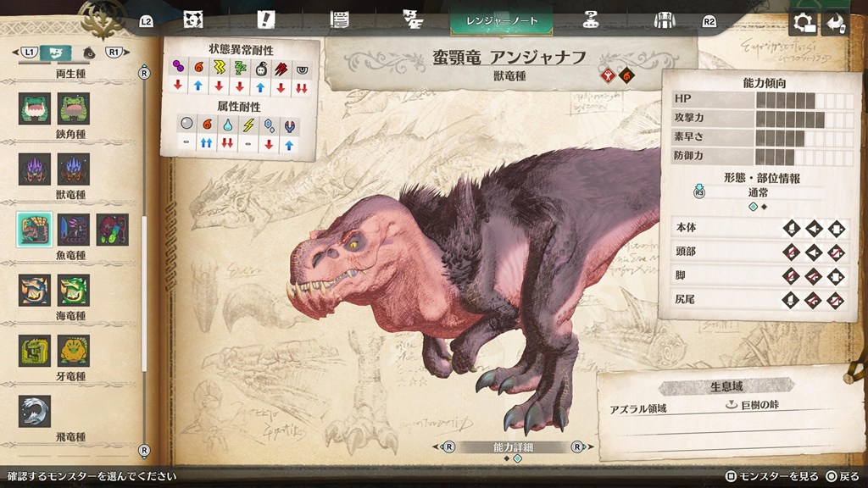Choose the left green frog monster icon

35,109
